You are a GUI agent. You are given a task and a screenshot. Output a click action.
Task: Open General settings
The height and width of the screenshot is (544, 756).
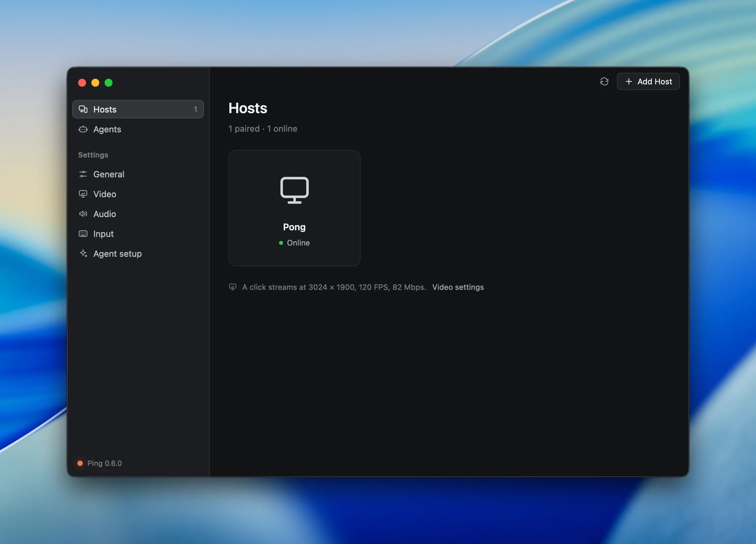click(x=138, y=174)
